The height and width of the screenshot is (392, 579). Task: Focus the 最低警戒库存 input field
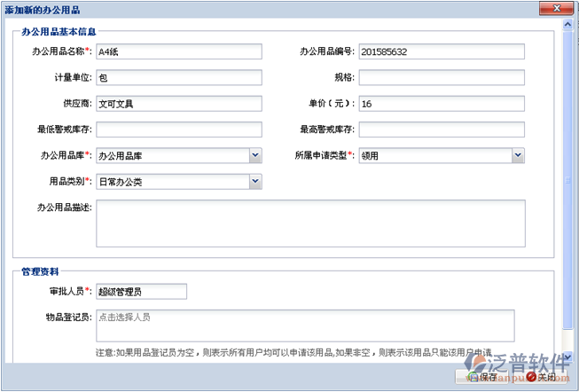pyautogui.click(x=179, y=129)
